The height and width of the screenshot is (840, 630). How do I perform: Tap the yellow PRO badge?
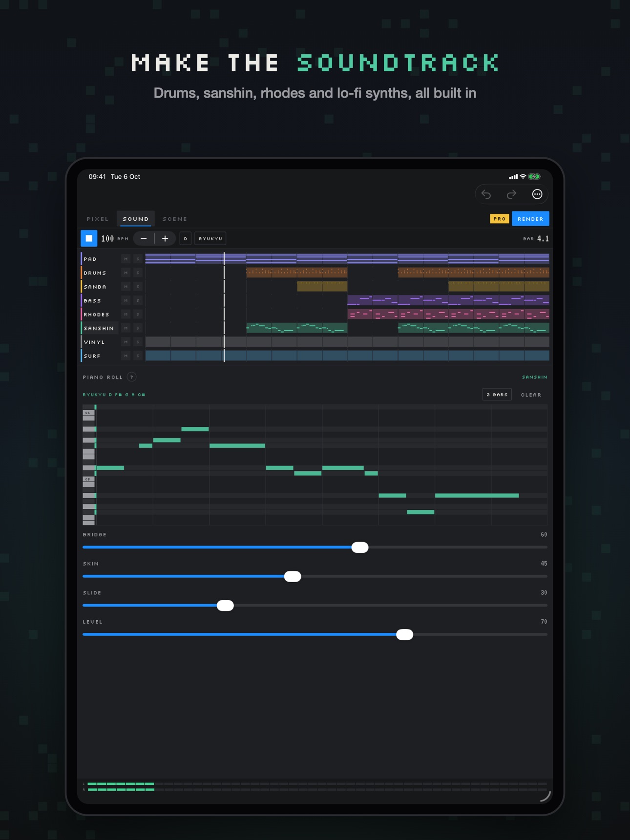click(x=500, y=219)
